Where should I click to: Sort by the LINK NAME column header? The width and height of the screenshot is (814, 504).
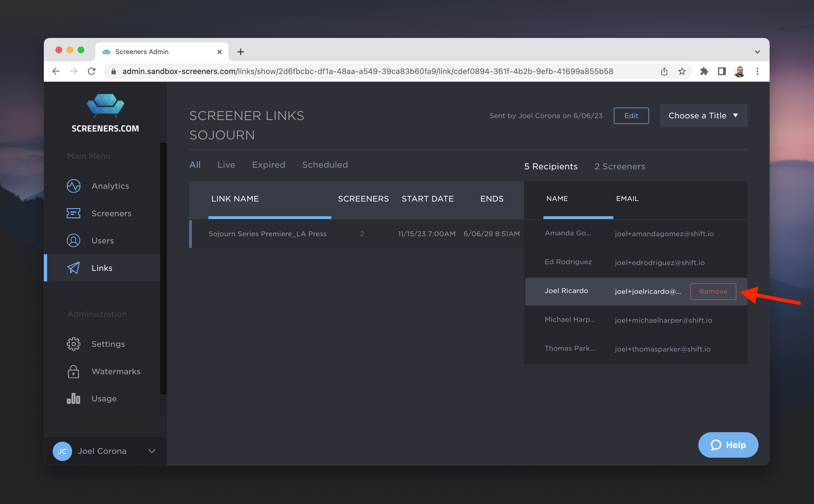[235, 199]
